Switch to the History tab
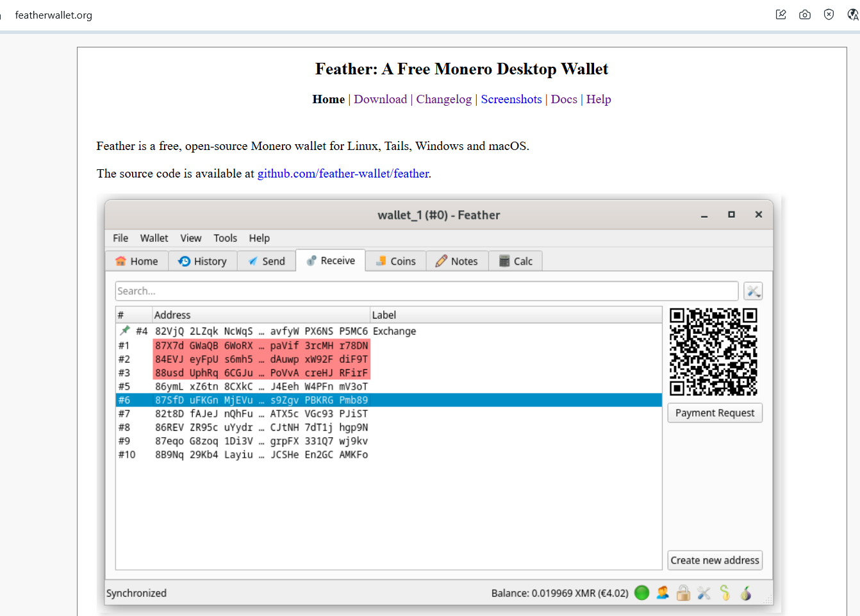 pos(203,261)
